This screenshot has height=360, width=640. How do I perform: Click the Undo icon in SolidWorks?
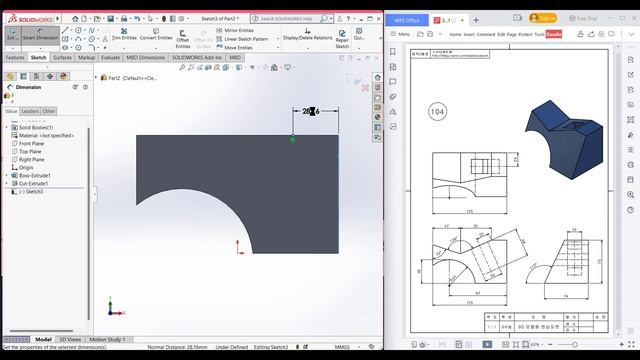click(137, 19)
